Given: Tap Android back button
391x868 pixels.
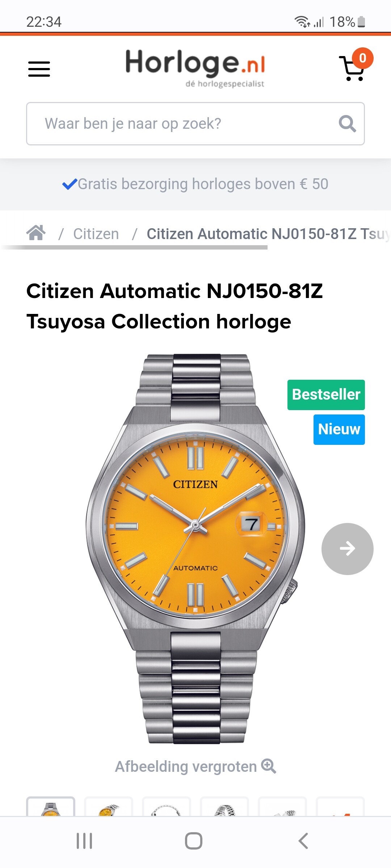Looking at the screenshot, I should tap(303, 841).
